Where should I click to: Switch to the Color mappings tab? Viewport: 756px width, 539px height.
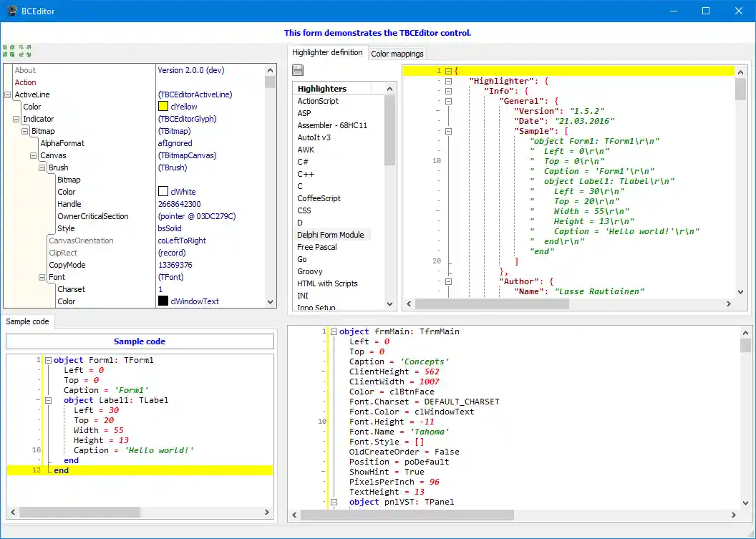397,54
